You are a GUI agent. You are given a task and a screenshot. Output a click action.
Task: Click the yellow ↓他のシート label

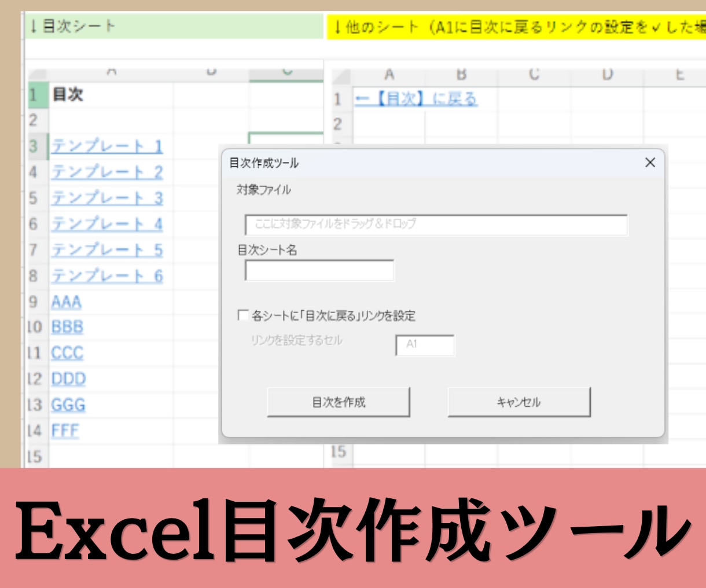tap(516, 27)
